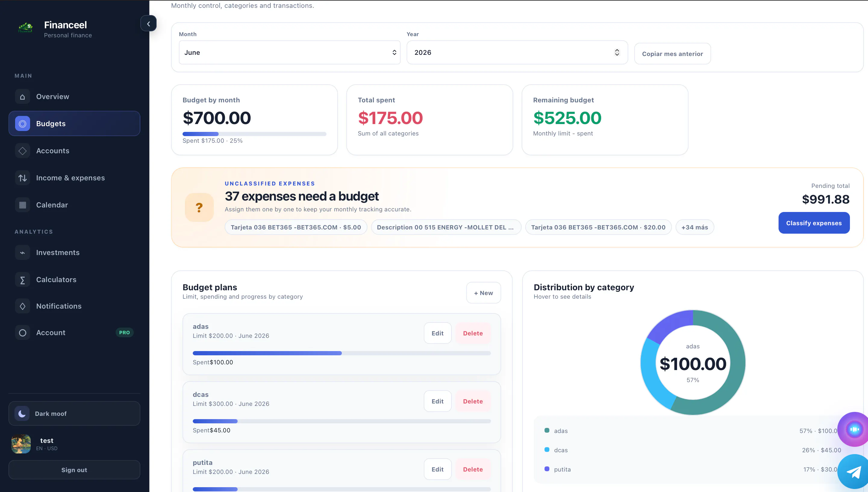Collapse the sidebar with the chevron button
Screen dimensions: 868x492
tap(148, 24)
